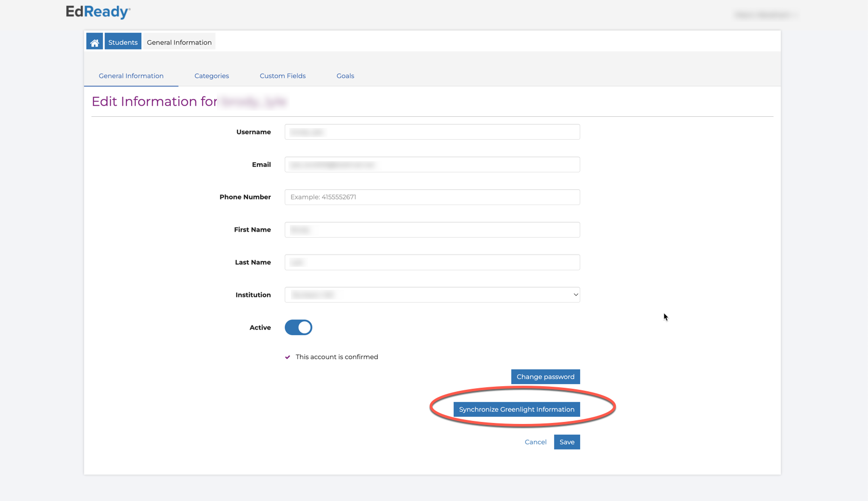Click the home icon in the breadcrumb
Viewport: 868px width, 501px height.
(94, 41)
